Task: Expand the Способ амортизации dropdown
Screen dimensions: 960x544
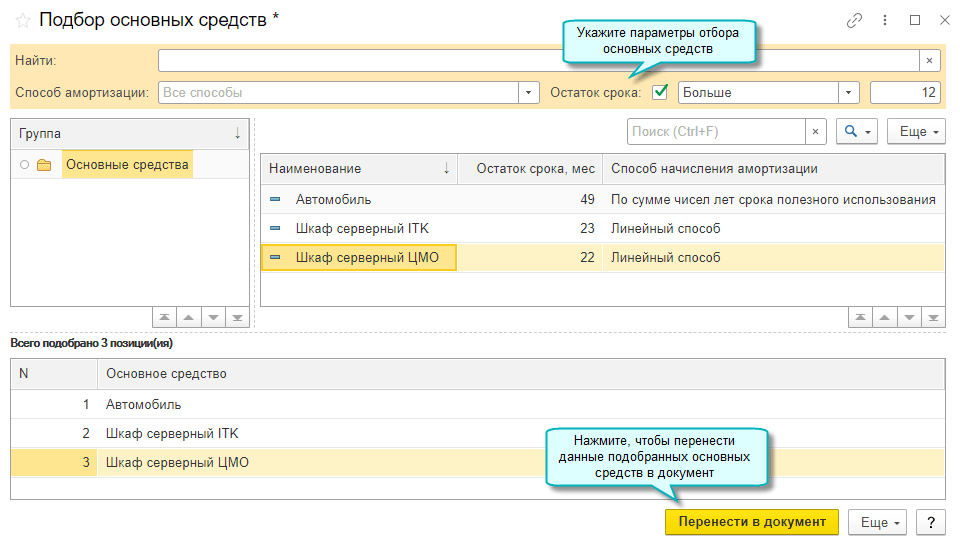Action: coord(529,93)
